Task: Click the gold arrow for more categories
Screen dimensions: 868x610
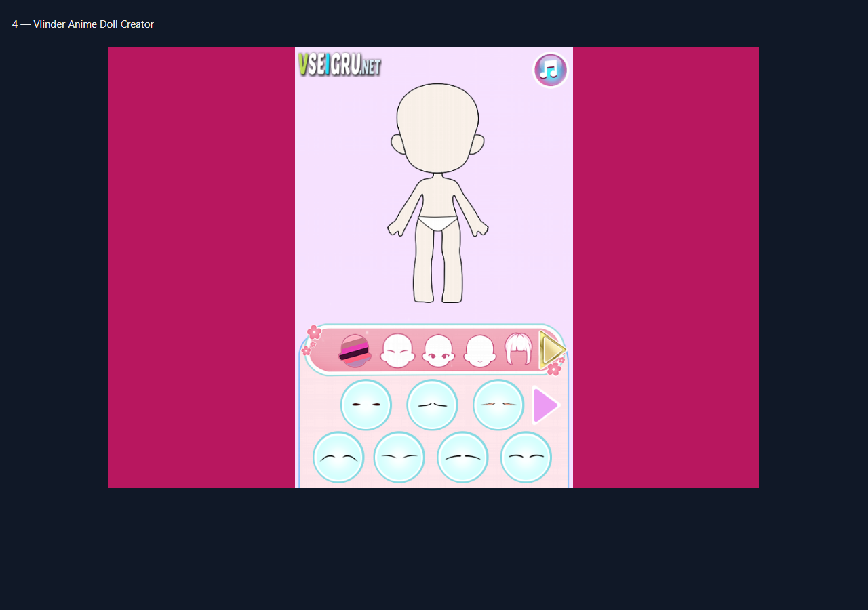Action: point(552,350)
